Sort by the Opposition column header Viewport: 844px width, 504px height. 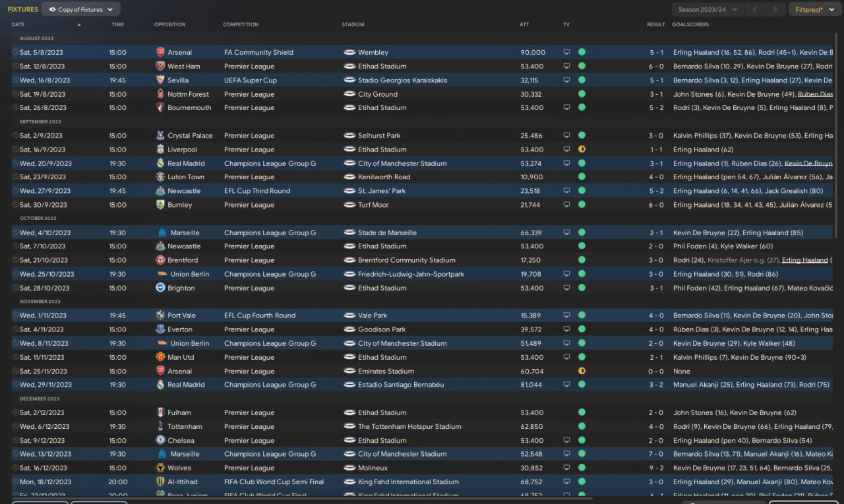point(169,24)
